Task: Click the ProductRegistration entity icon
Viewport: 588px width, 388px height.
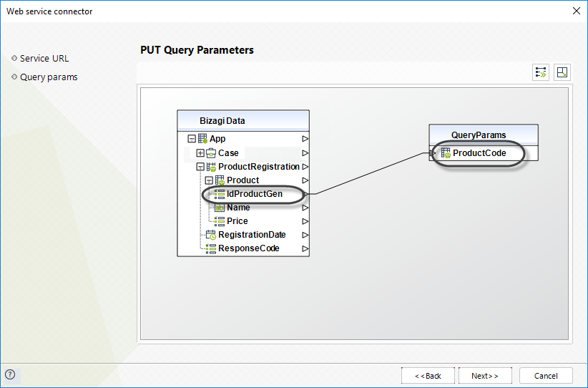Action: coord(211,167)
